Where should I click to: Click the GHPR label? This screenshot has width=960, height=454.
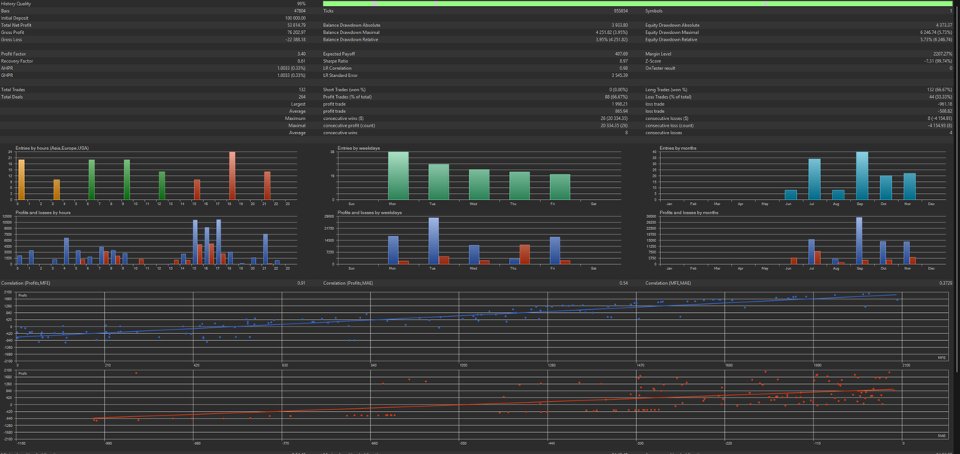(x=6, y=75)
